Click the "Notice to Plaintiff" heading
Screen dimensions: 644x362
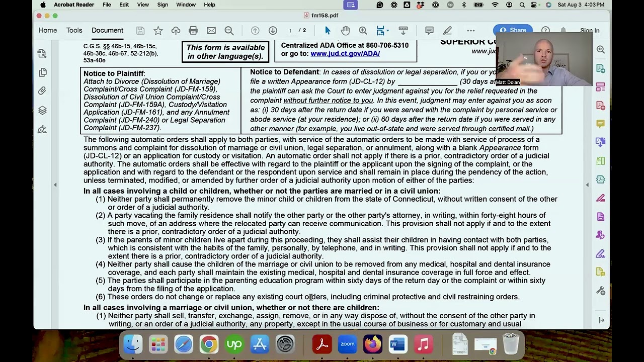[114, 73]
